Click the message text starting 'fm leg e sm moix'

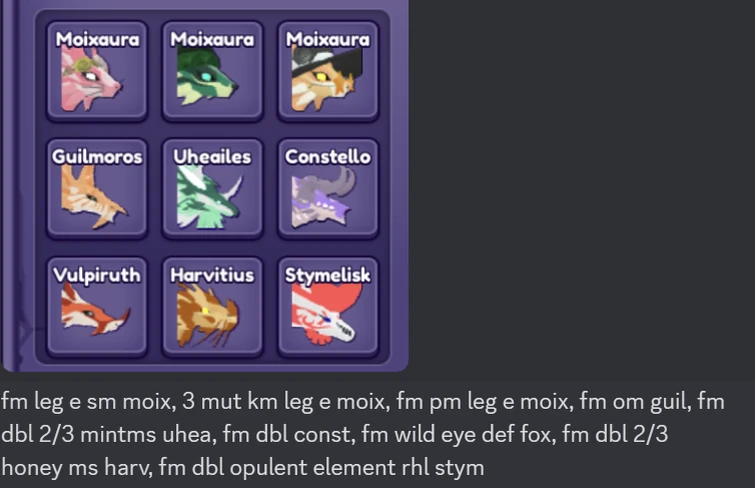(363, 434)
